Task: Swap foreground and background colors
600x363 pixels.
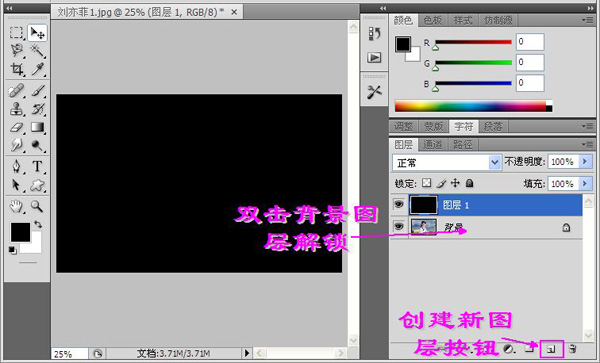Action: pos(38,224)
